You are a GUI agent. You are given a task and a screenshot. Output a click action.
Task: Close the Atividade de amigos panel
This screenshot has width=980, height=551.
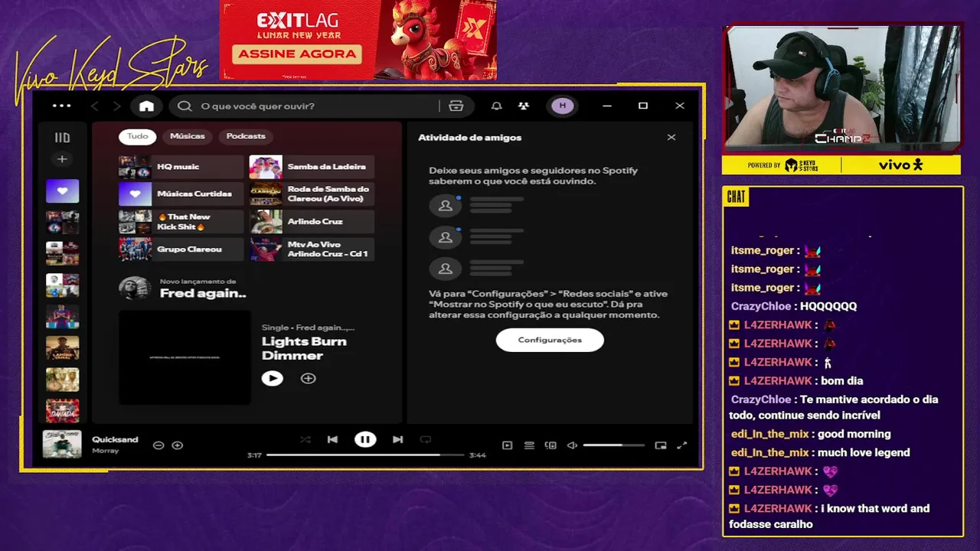(671, 138)
